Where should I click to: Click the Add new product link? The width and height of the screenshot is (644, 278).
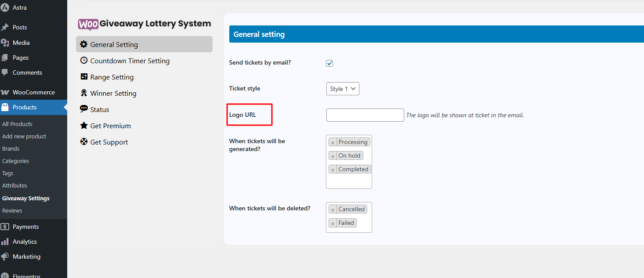(x=24, y=136)
